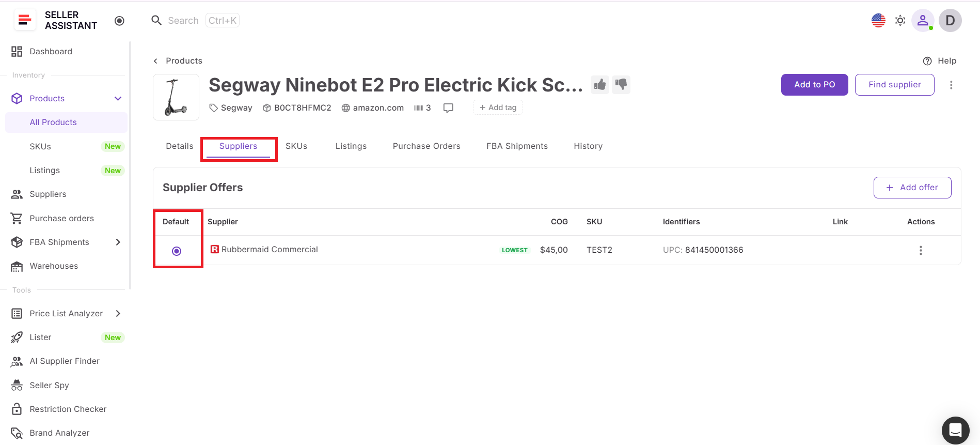Go back using the Products back arrow

coord(155,61)
